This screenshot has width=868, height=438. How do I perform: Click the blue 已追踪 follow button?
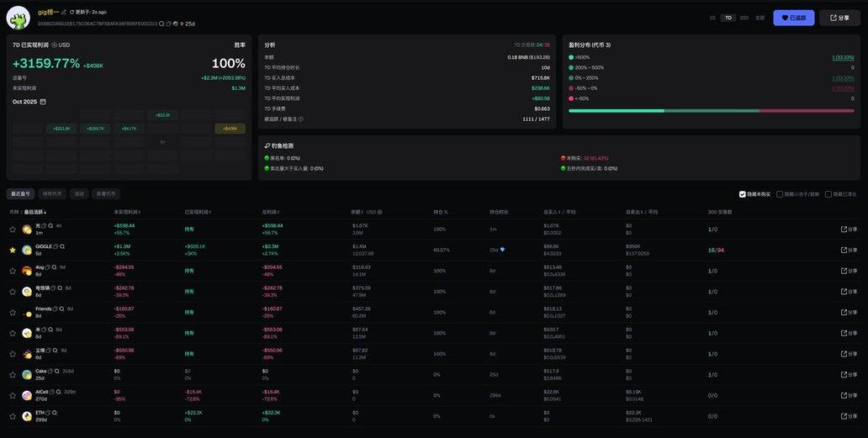pos(793,18)
